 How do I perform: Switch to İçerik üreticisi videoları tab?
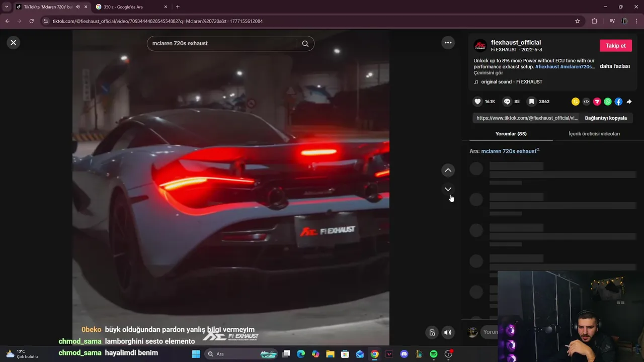pyautogui.click(x=594, y=134)
